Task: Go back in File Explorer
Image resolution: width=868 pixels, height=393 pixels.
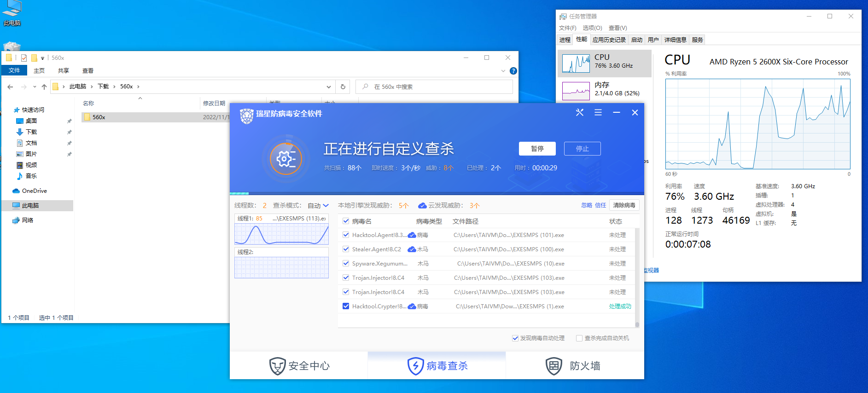Action: [10, 87]
